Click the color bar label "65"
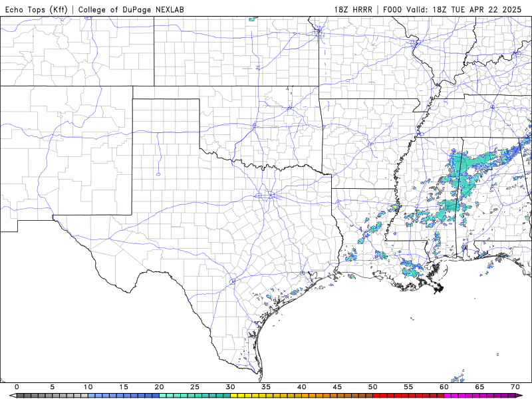Screen dimensions: 532x399 (479, 387)
